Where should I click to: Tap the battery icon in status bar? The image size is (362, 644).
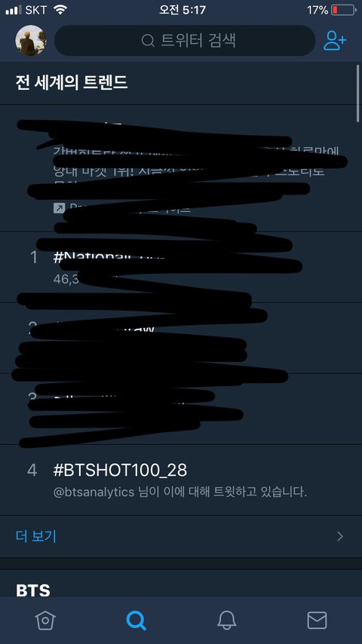[x=343, y=10]
